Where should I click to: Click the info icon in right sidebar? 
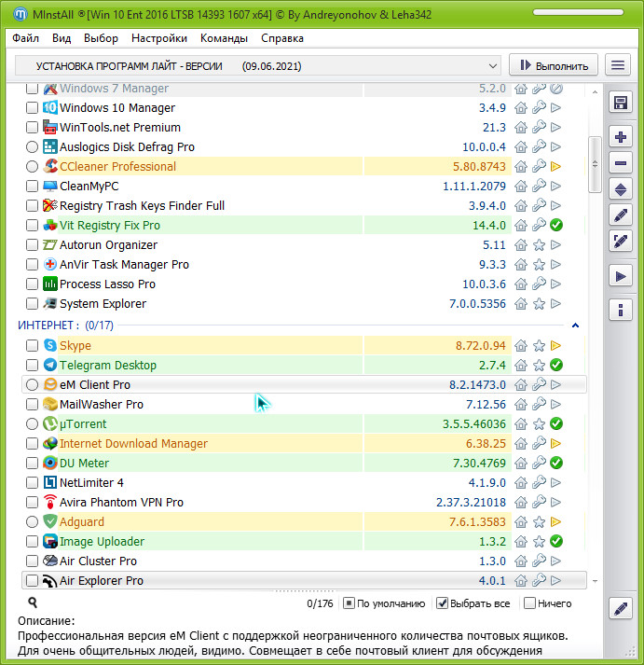pyautogui.click(x=621, y=310)
